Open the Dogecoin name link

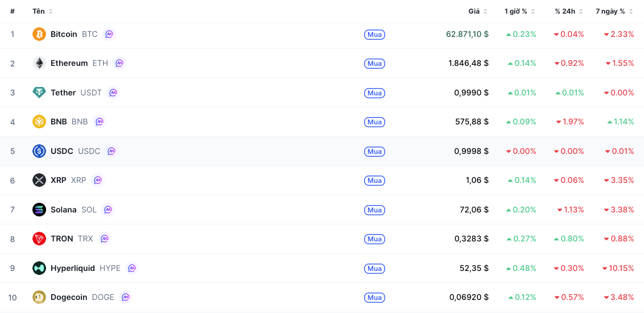[69, 298]
